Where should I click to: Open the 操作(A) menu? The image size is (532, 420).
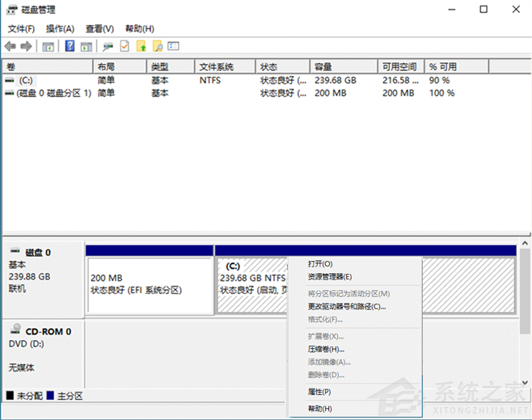click(60, 28)
